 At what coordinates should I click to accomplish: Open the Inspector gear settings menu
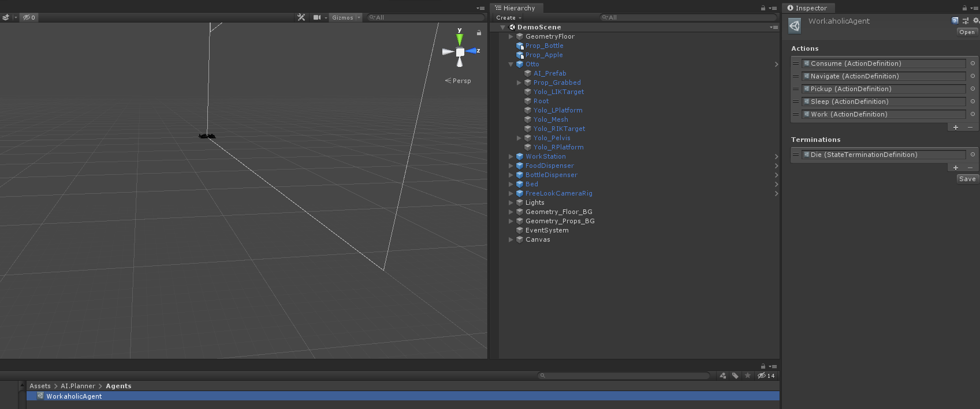pyautogui.click(x=976, y=21)
